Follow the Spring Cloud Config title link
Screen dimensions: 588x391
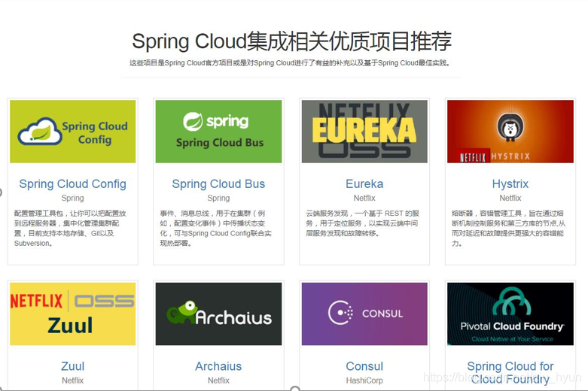[73, 184]
